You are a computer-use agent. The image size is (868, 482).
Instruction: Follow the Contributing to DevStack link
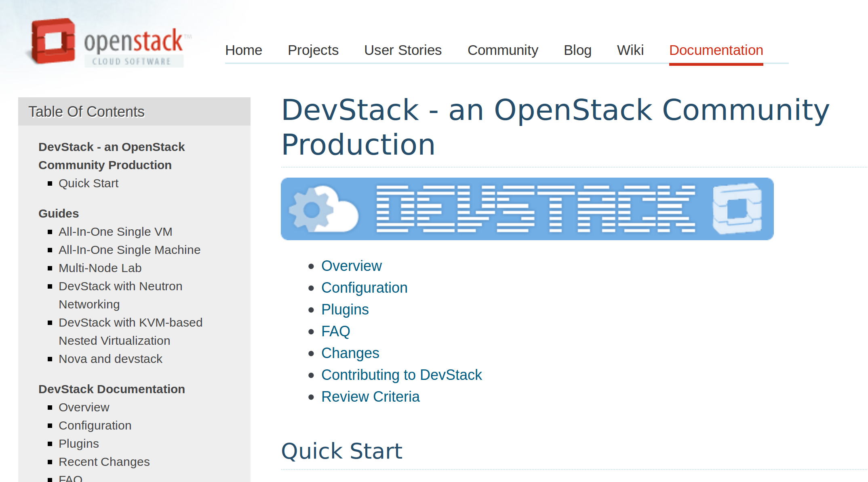point(401,375)
